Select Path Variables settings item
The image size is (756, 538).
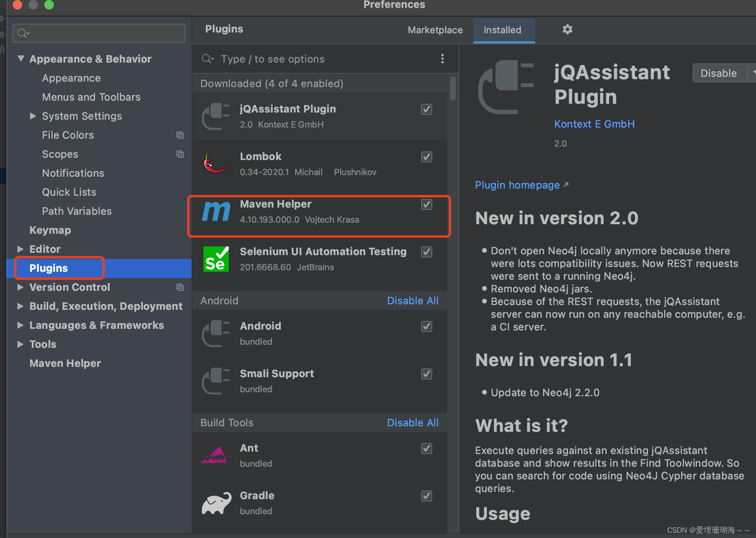tap(77, 211)
